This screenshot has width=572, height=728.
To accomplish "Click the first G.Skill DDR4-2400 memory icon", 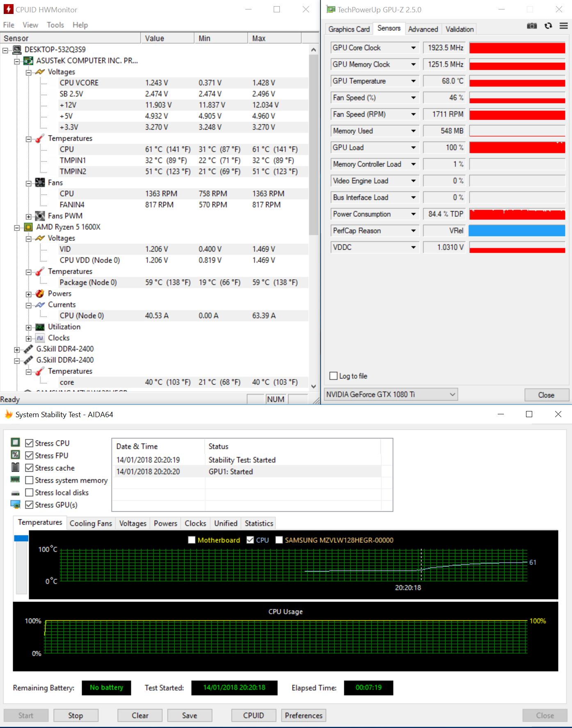I will click(x=28, y=349).
